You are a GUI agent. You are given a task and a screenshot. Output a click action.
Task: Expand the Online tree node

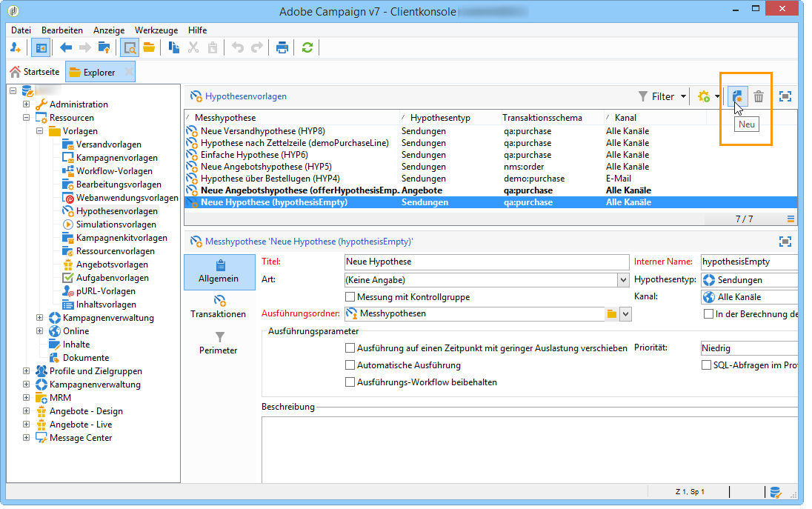click(x=39, y=331)
